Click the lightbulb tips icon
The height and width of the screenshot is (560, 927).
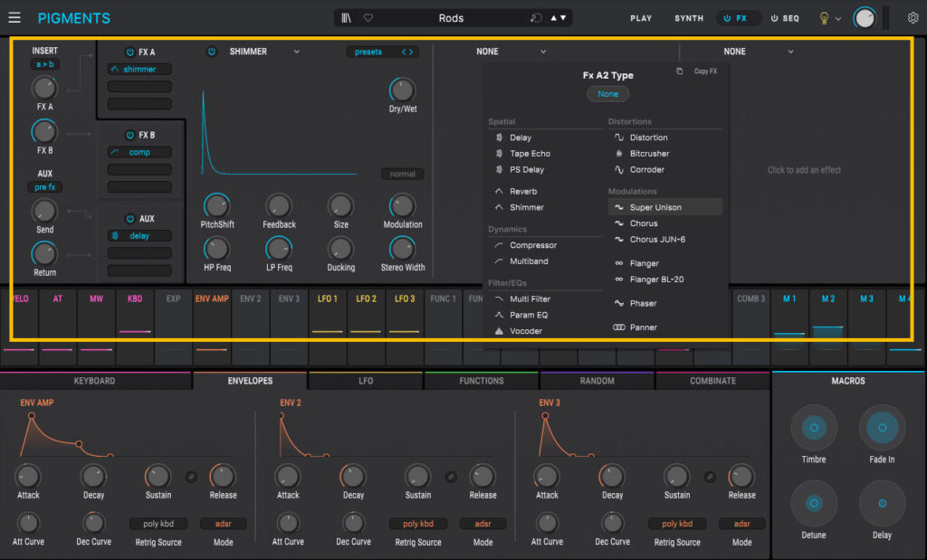click(824, 18)
